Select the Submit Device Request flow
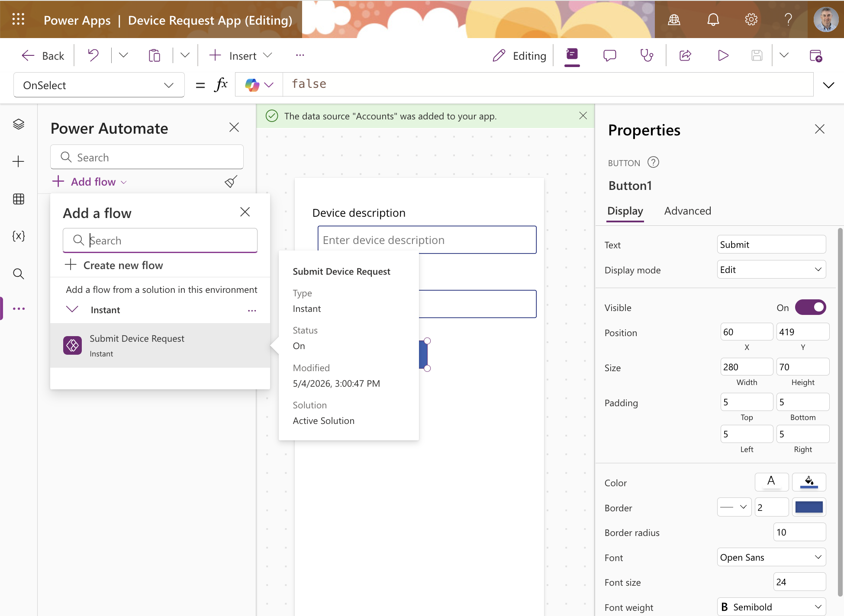 point(160,345)
